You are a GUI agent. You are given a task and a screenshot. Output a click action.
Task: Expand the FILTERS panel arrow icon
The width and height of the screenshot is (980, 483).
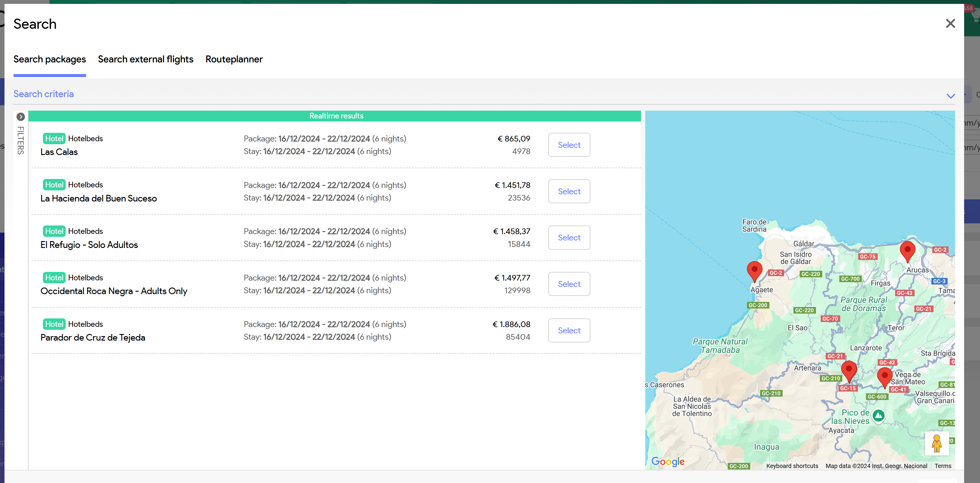click(x=20, y=117)
